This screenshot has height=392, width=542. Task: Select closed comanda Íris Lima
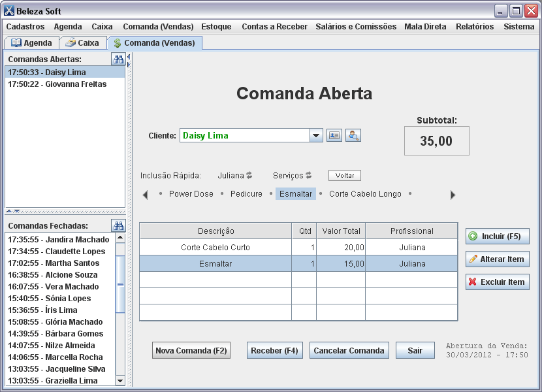click(x=60, y=310)
